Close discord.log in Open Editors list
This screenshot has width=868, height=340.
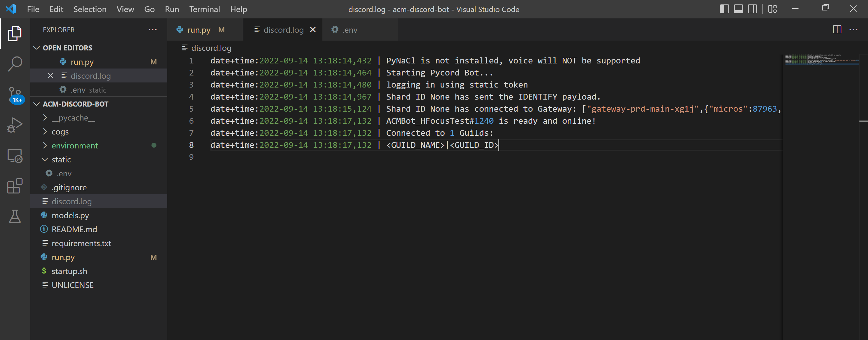[50, 76]
